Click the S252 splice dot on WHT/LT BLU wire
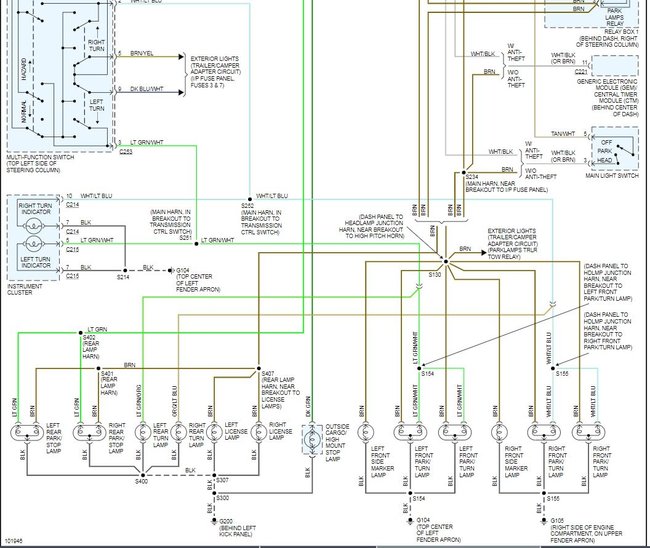 tap(250, 199)
